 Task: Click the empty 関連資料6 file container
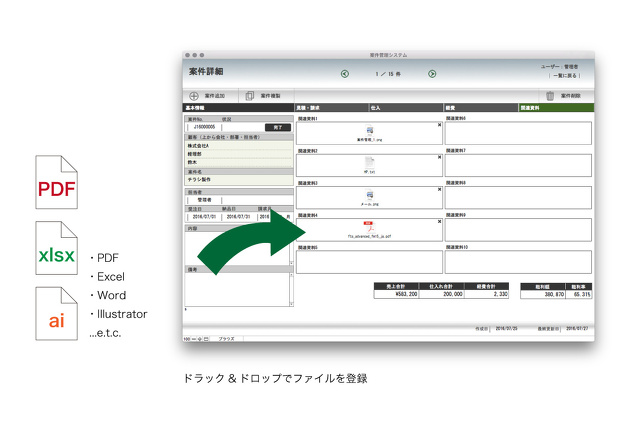(519, 133)
